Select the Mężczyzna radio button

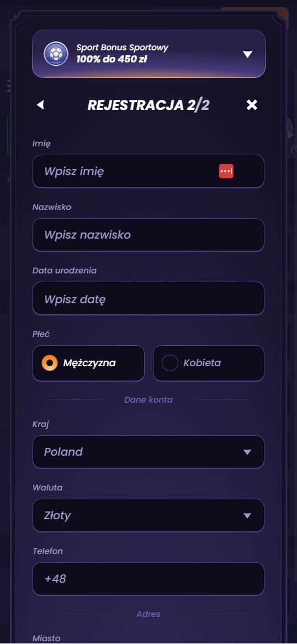50,363
